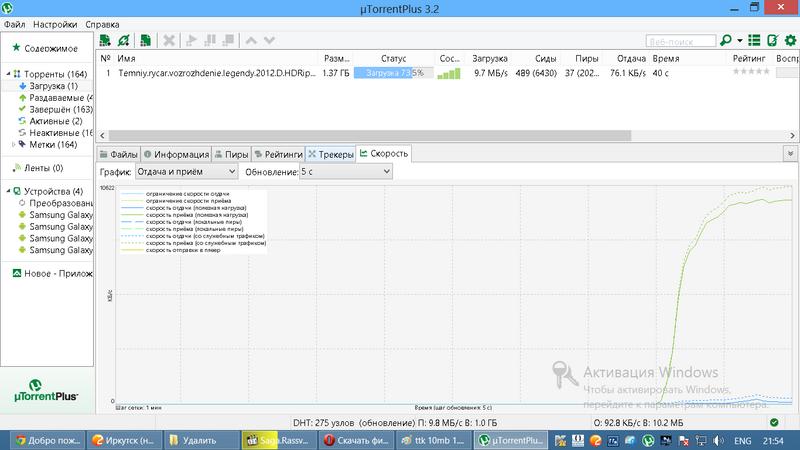
Task: Select Содержимое in the sidebar
Action: click(x=51, y=48)
